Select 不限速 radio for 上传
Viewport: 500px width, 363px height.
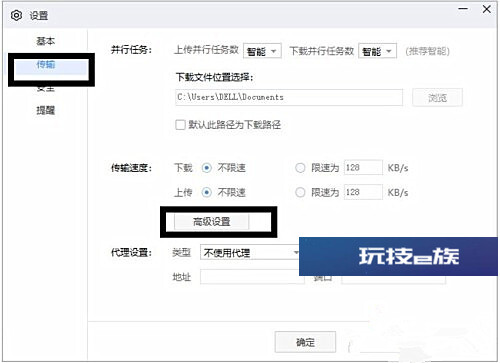[x=207, y=192]
